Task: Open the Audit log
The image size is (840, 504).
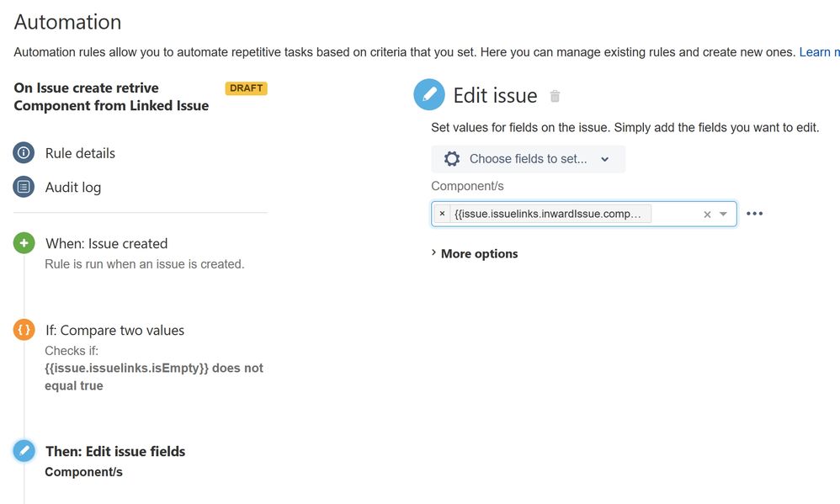Action: [73, 188]
